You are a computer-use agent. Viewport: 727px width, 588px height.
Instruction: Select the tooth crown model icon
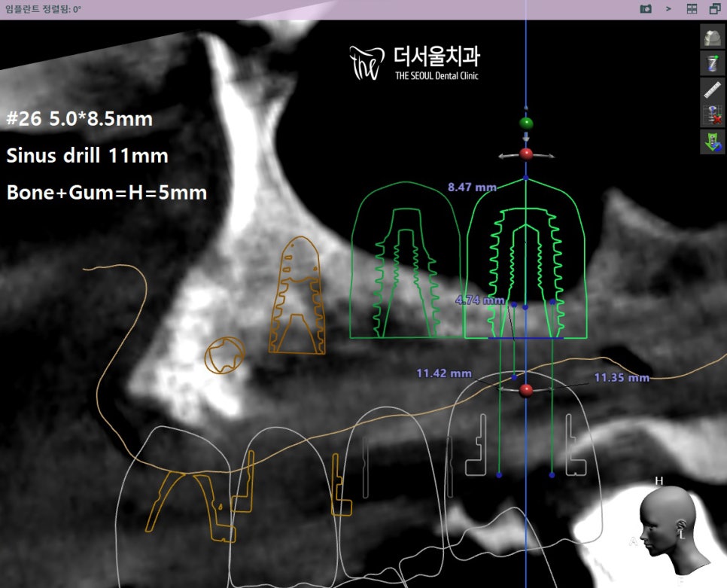click(712, 38)
